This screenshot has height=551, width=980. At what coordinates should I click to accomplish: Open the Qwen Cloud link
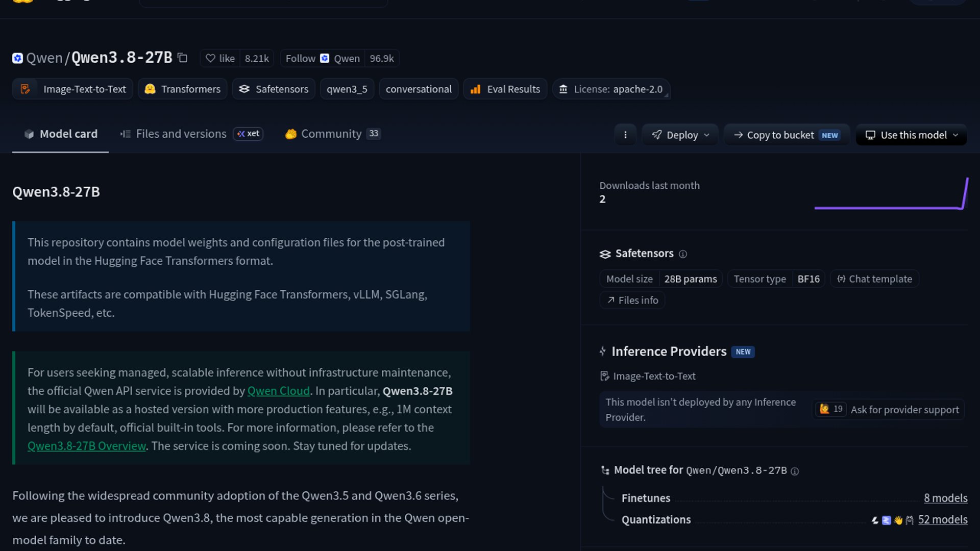278,391
